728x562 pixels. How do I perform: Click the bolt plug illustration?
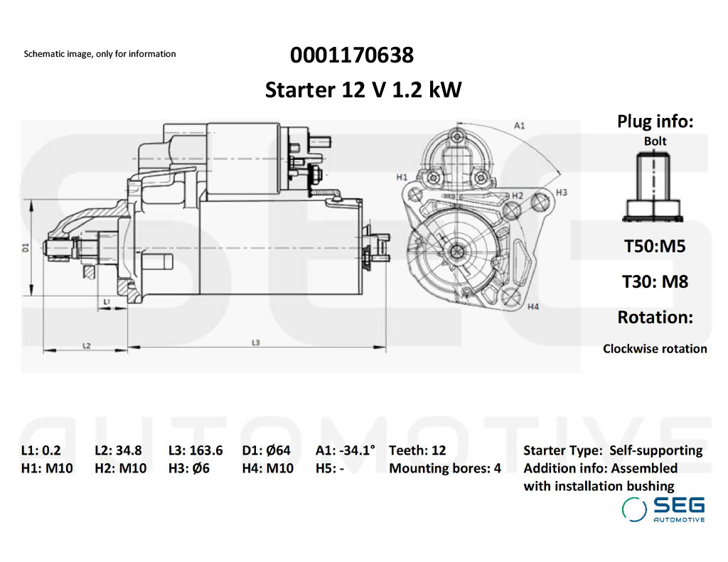(654, 188)
